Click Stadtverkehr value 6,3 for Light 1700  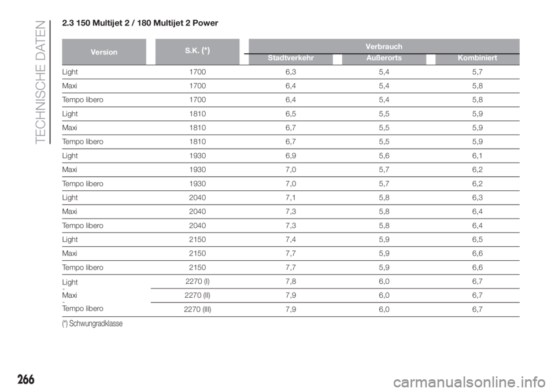tap(291, 72)
